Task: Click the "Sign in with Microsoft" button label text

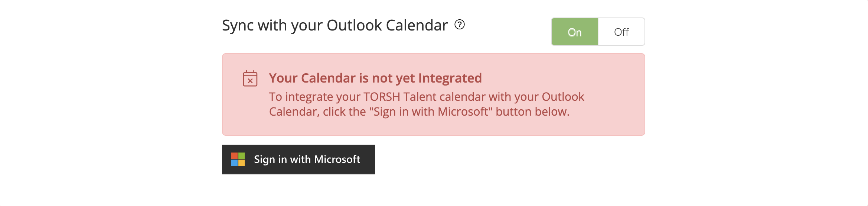Action: 307,159
